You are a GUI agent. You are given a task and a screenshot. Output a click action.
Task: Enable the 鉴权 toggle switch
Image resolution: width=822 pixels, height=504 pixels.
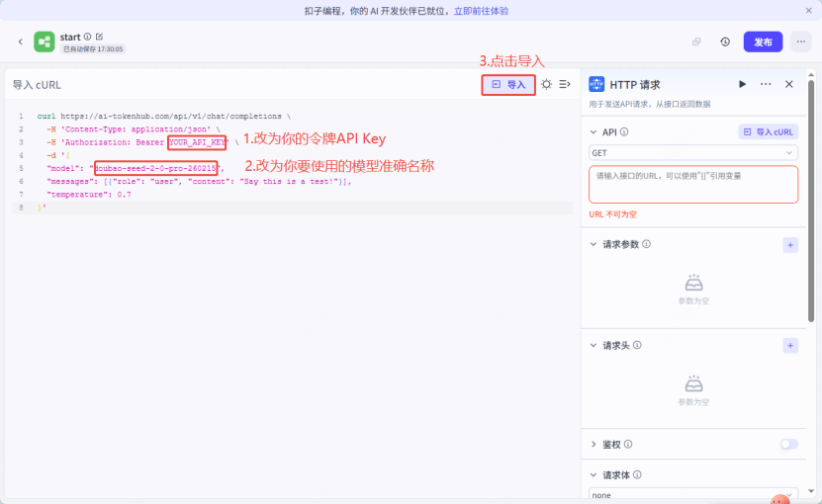click(789, 445)
